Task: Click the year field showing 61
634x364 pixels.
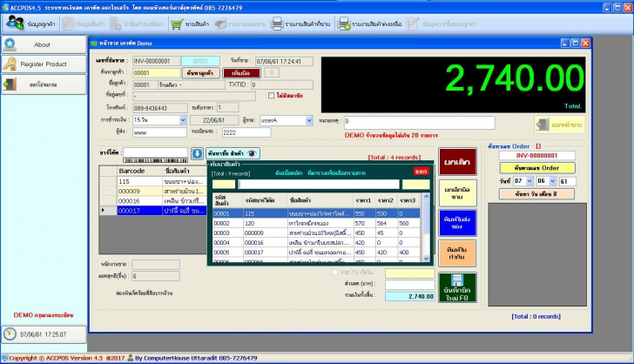Action: click(567, 181)
